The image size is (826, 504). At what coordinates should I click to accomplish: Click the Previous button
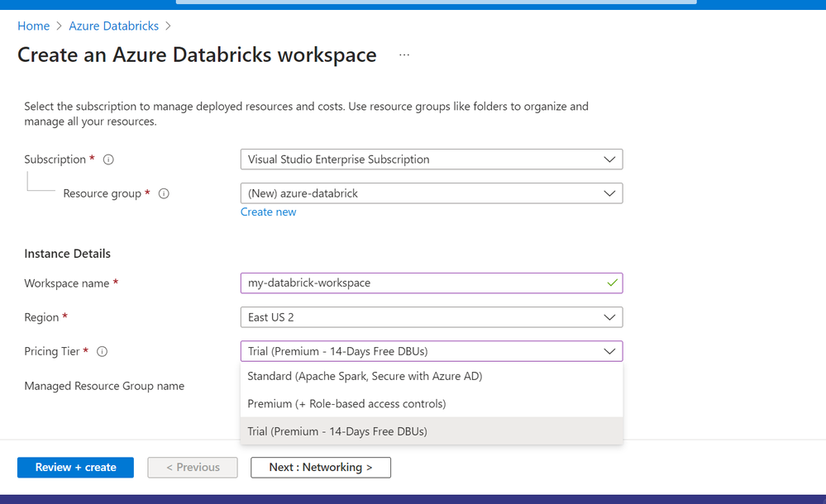click(193, 468)
